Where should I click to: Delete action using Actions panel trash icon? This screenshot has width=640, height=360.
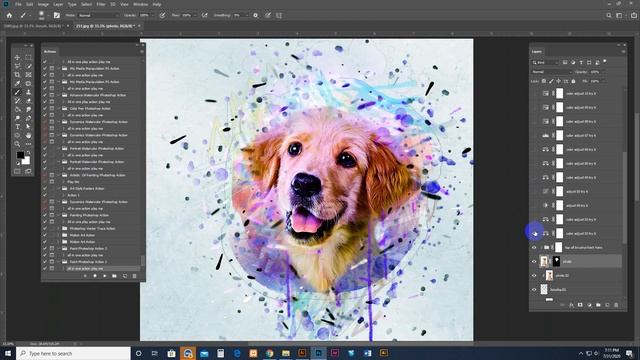[134, 276]
